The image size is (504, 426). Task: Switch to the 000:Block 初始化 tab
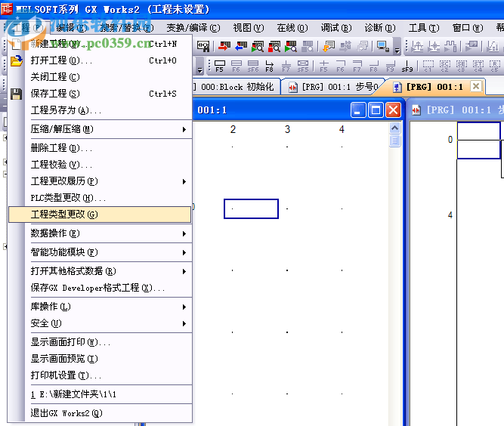236,87
